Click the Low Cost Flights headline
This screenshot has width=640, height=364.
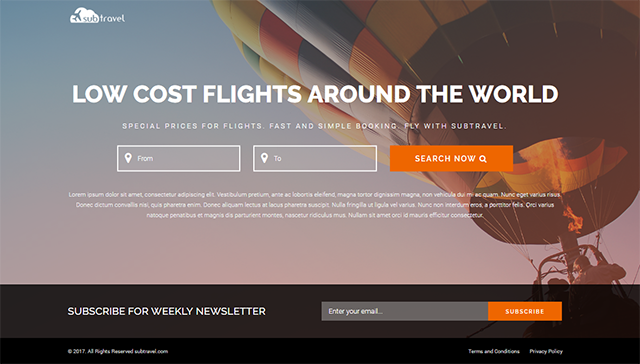click(x=315, y=94)
